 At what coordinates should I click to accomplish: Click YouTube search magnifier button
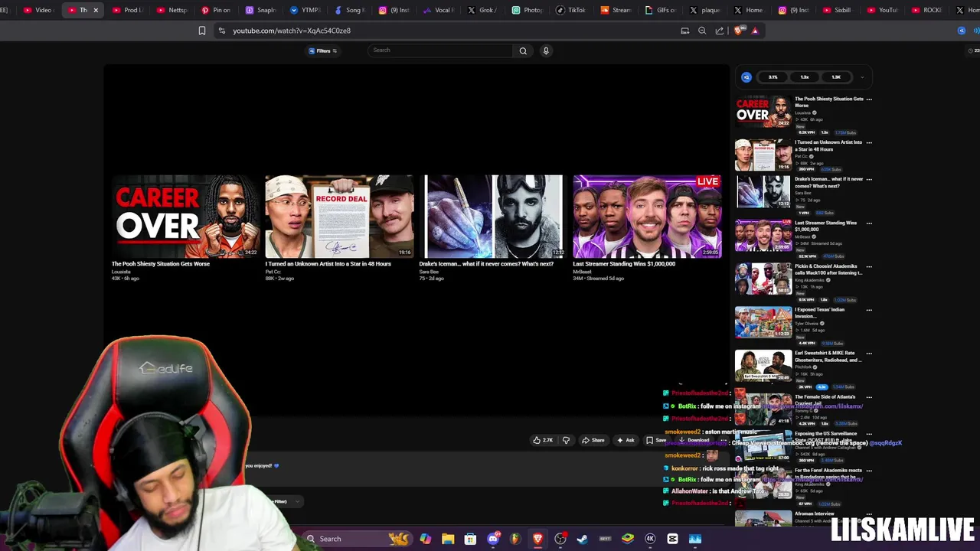(x=523, y=51)
